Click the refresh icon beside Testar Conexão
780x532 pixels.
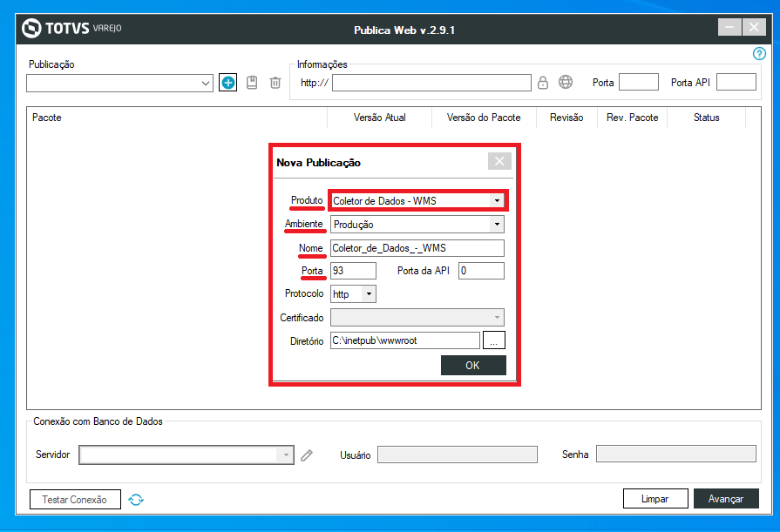point(136,500)
